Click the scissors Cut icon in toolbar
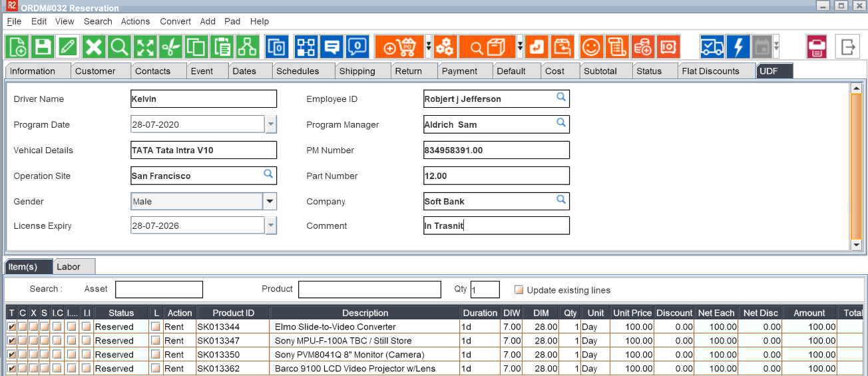Image resolution: width=868 pixels, height=376 pixels. (x=170, y=47)
